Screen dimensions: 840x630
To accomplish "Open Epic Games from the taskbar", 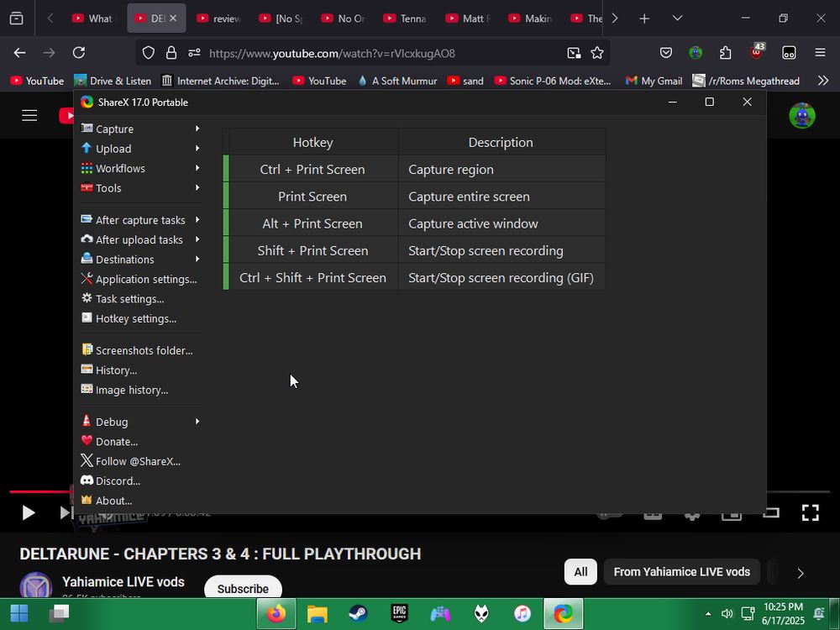I will 400,613.
